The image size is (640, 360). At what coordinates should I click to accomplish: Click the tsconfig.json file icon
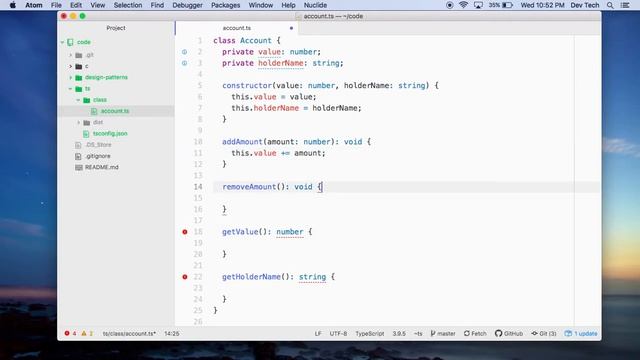[86, 133]
